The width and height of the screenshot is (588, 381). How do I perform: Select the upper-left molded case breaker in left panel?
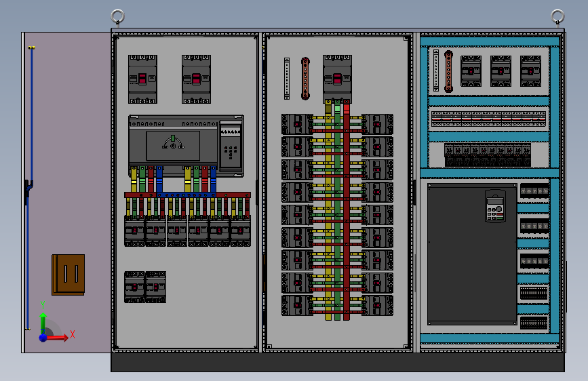click(x=142, y=79)
